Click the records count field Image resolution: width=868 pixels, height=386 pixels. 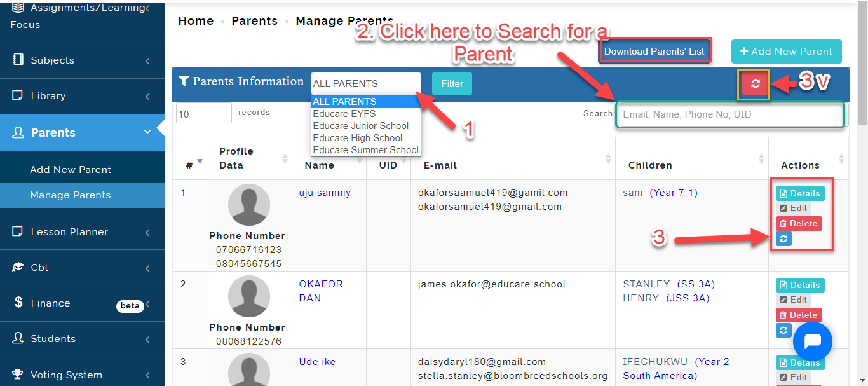[x=204, y=113]
